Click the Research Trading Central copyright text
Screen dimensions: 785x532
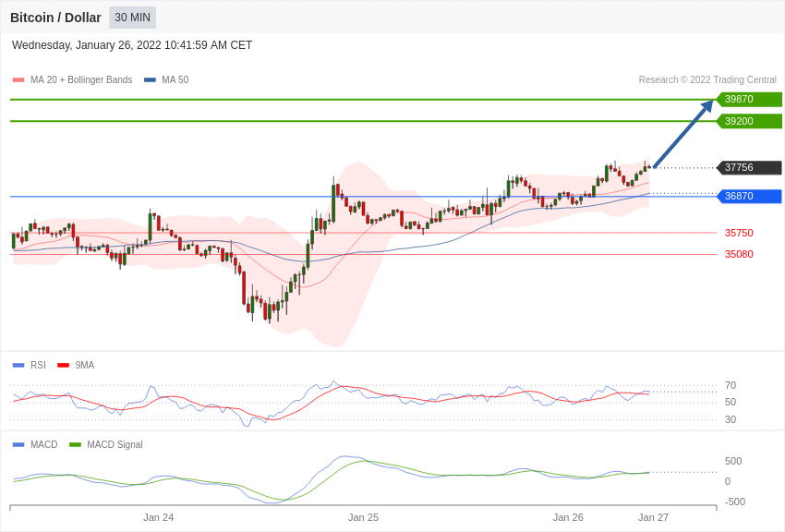pyautogui.click(x=707, y=79)
